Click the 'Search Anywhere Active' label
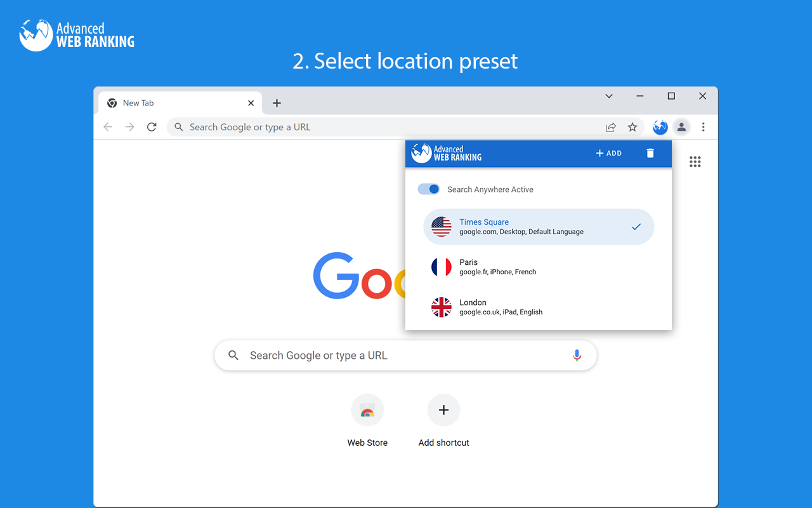This screenshot has width=812, height=508. [490, 189]
